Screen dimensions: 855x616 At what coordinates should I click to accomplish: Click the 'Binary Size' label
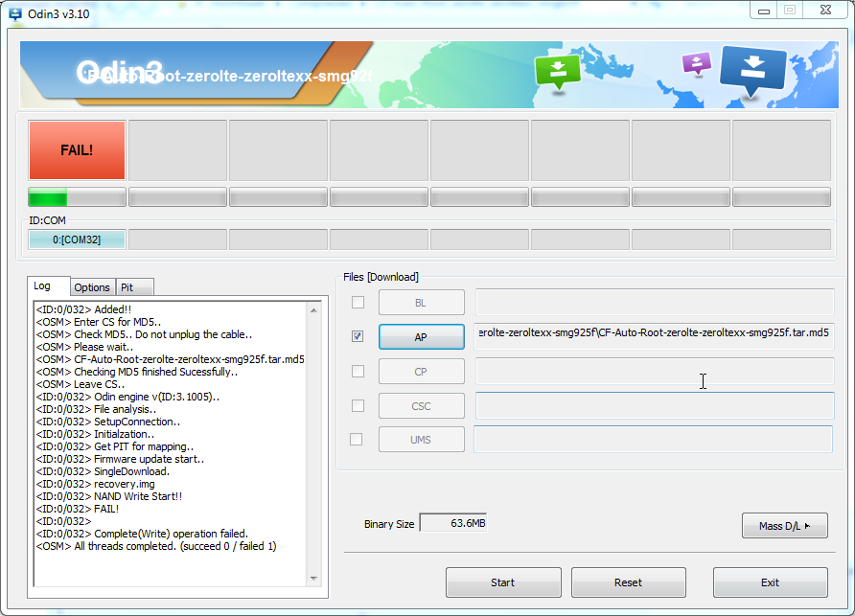pyautogui.click(x=389, y=524)
